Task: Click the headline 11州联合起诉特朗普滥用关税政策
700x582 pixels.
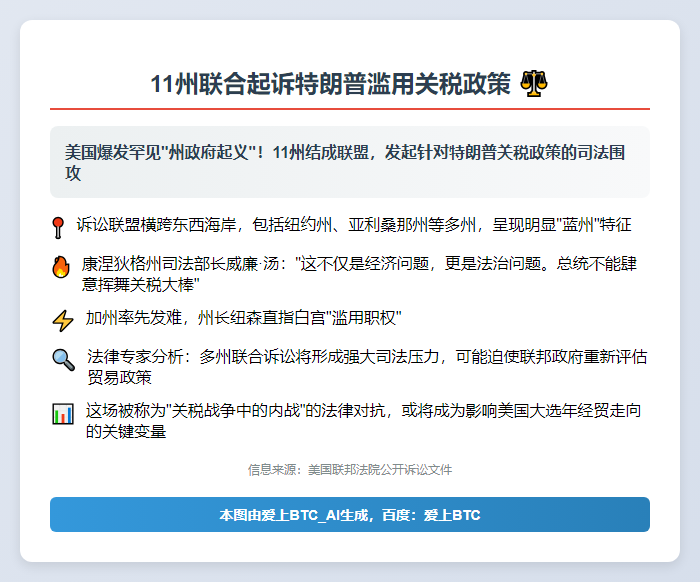Action: pos(330,83)
